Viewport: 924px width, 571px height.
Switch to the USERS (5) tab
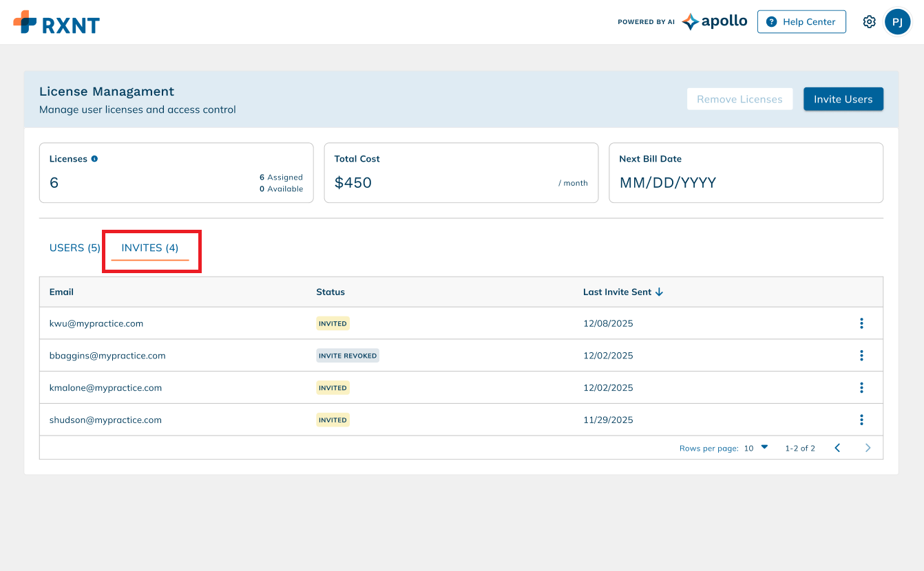tap(74, 248)
